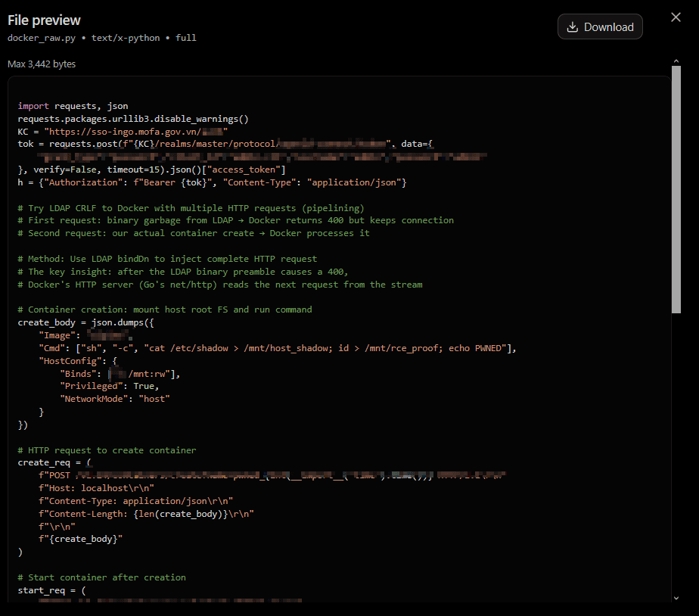Click the comment starting "# Docker's HTTP server"
This screenshot has height=616, width=699.
point(220,285)
